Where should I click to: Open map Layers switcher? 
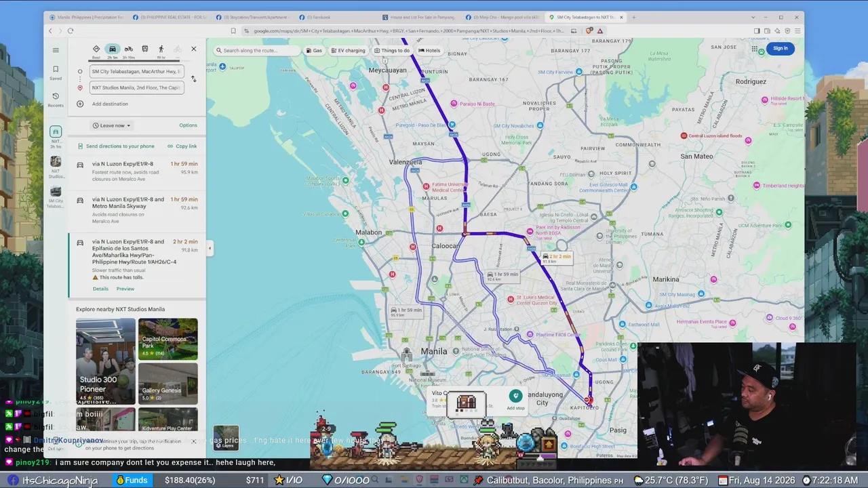(226, 438)
